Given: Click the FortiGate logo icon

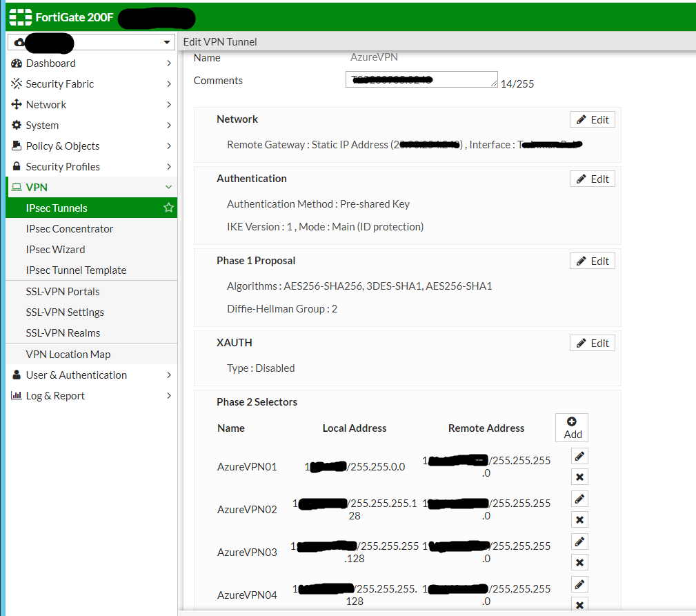Looking at the screenshot, I should pos(21,17).
